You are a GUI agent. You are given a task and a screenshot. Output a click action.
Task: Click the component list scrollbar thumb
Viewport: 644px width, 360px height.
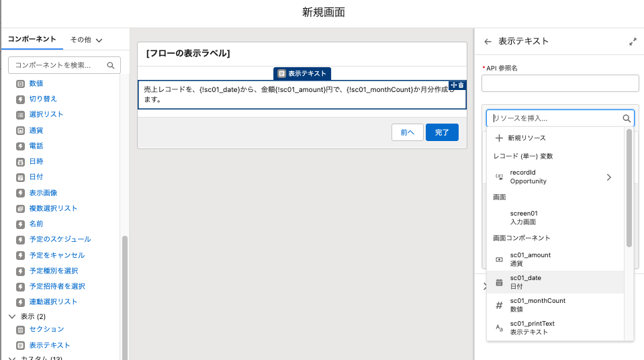click(x=125, y=298)
